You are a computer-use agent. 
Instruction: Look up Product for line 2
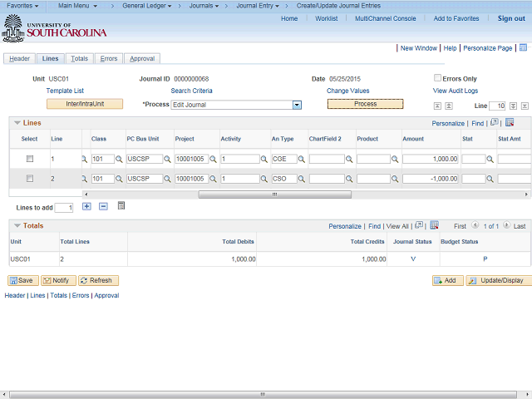pos(395,179)
